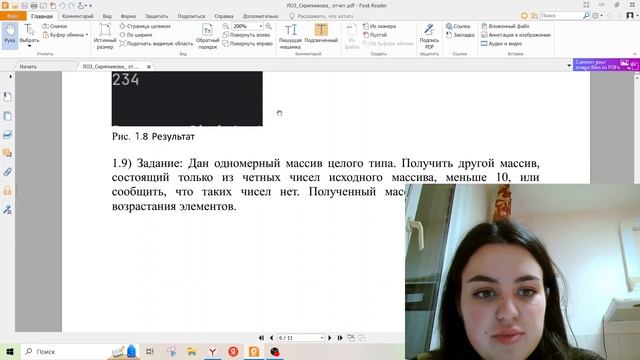Open the layers side panel
Screen dimensions: 640x360
[7, 135]
